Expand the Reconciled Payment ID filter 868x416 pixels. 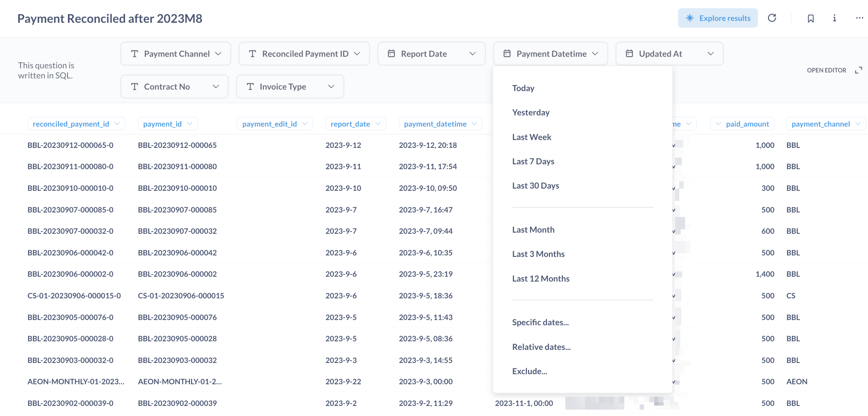click(357, 54)
